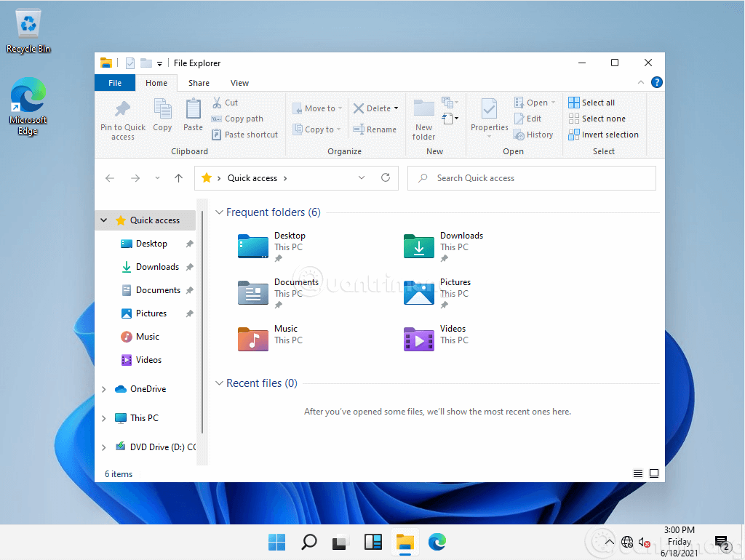Click the Copy button in Clipboard group
The width and height of the screenshot is (745, 560).
[162, 116]
